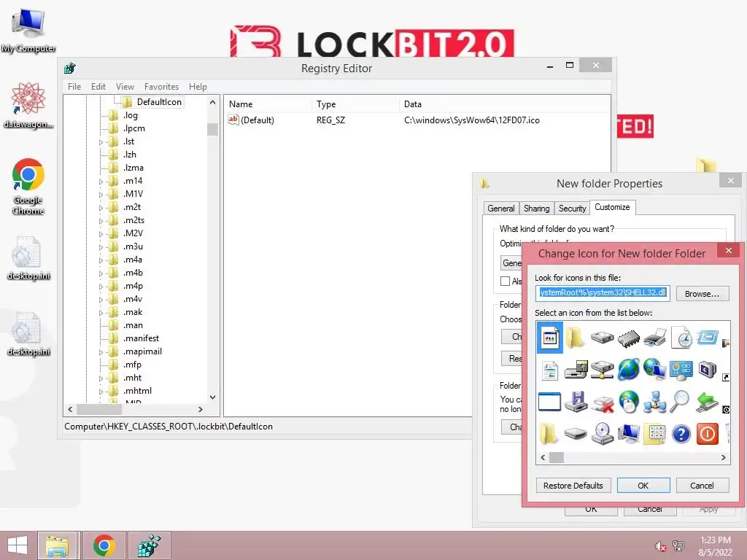Screen dimensions: 747x560
Task: Expand the .mak key in tree
Action: click(101, 313)
